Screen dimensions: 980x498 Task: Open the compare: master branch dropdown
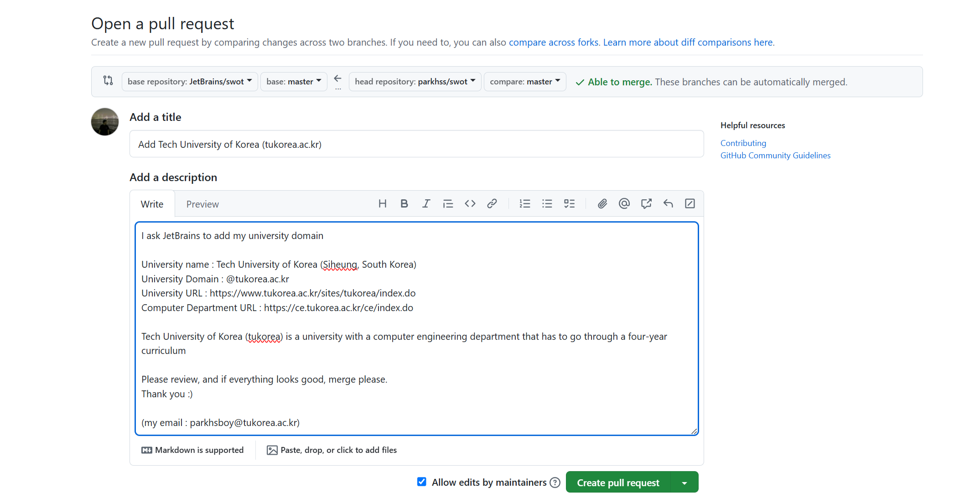coord(524,82)
